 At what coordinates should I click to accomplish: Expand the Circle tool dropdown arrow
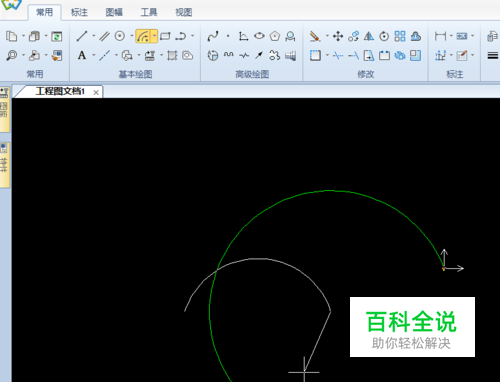pyautogui.click(x=132, y=36)
